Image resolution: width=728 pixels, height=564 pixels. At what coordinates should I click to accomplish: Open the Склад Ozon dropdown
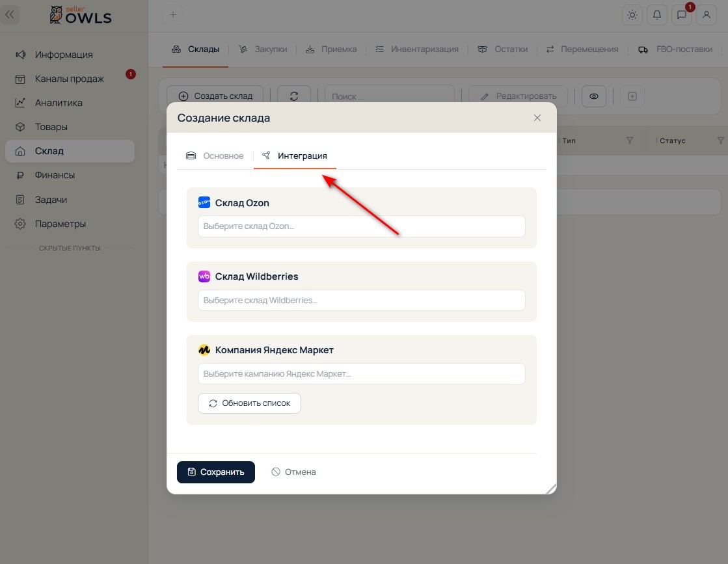coord(361,226)
